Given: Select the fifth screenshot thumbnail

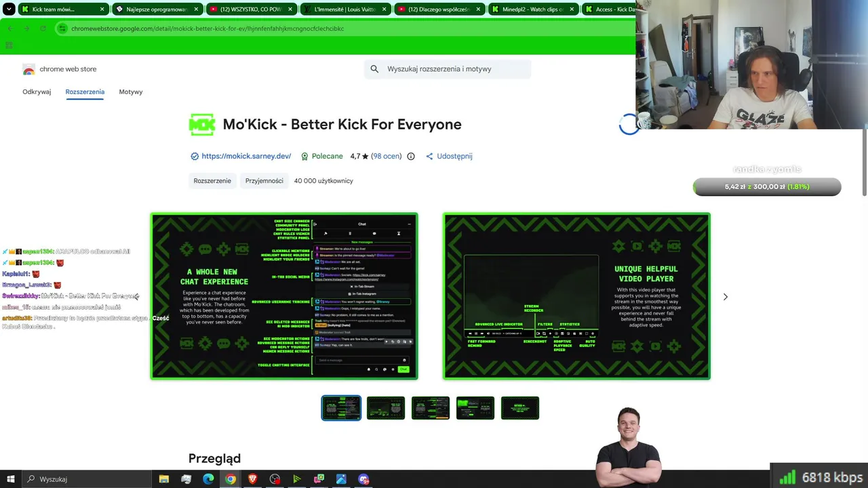Looking at the screenshot, I should coord(520,408).
